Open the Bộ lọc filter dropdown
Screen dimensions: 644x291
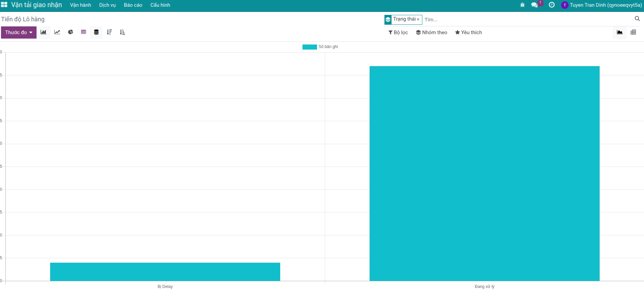(398, 32)
